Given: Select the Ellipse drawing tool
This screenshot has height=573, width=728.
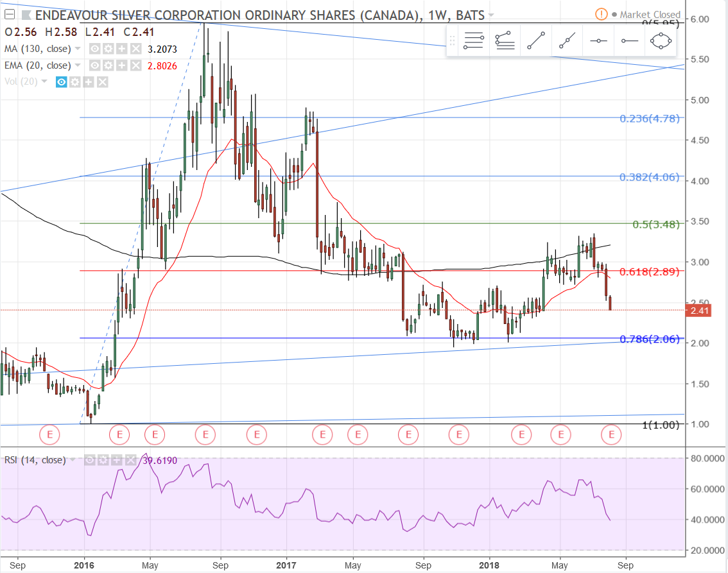Looking at the screenshot, I should [x=661, y=41].
